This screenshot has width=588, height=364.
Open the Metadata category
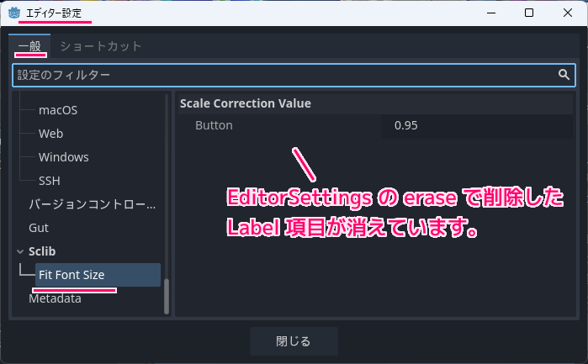click(x=56, y=298)
